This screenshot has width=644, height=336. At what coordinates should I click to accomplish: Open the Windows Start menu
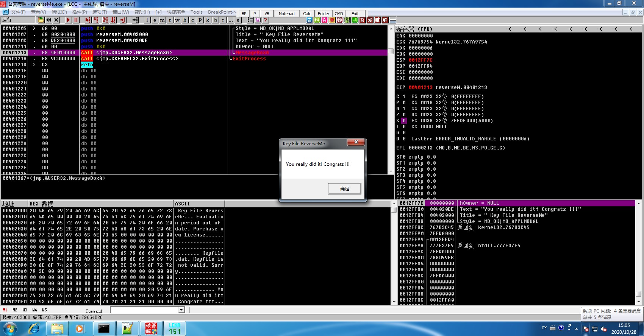tap(10, 328)
